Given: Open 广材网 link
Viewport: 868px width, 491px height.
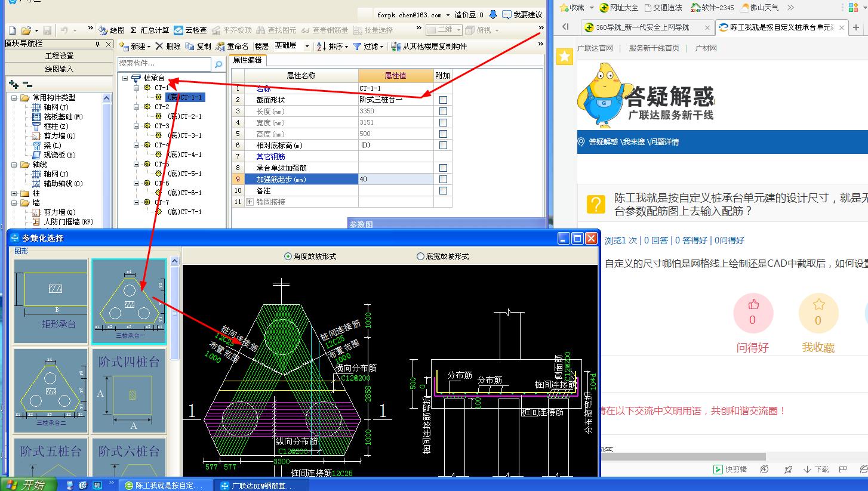Looking at the screenshot, I should [706, 48].
